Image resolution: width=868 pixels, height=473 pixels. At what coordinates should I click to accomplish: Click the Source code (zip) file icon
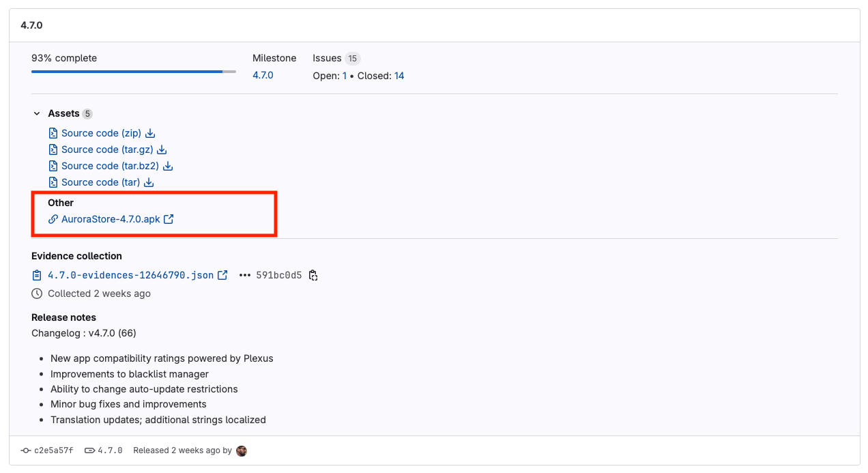click(x=53, y=133)
